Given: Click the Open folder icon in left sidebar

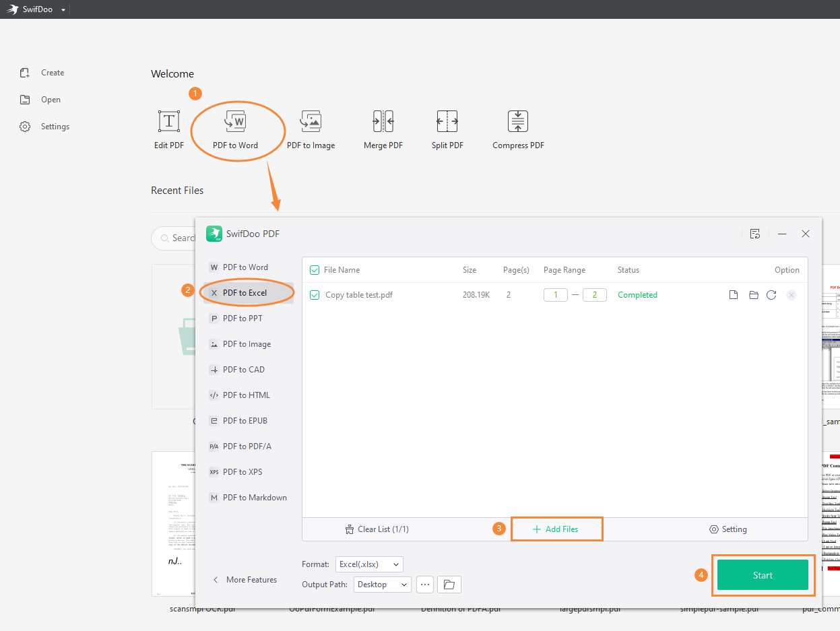Looking at the screenshot, I should point(25,100).
